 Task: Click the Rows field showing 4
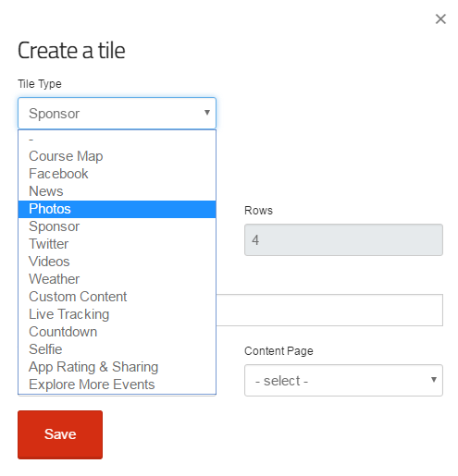(343, 239)
